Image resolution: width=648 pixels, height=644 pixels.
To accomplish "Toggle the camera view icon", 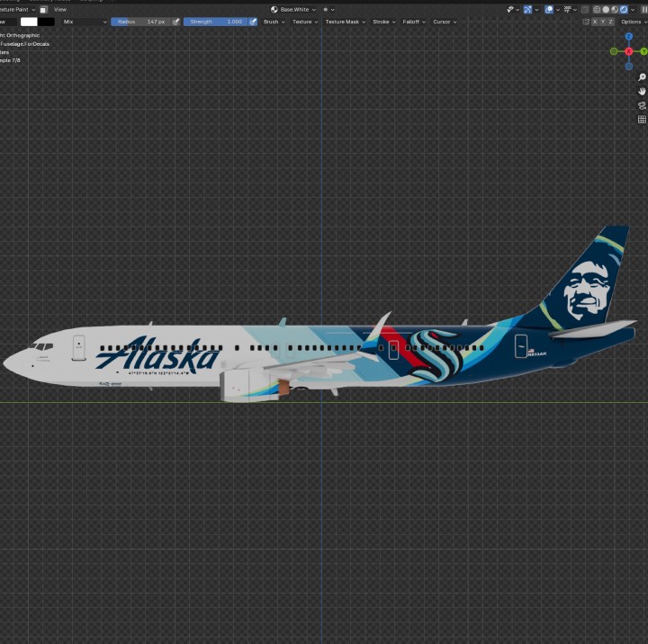I will [642, 105].
